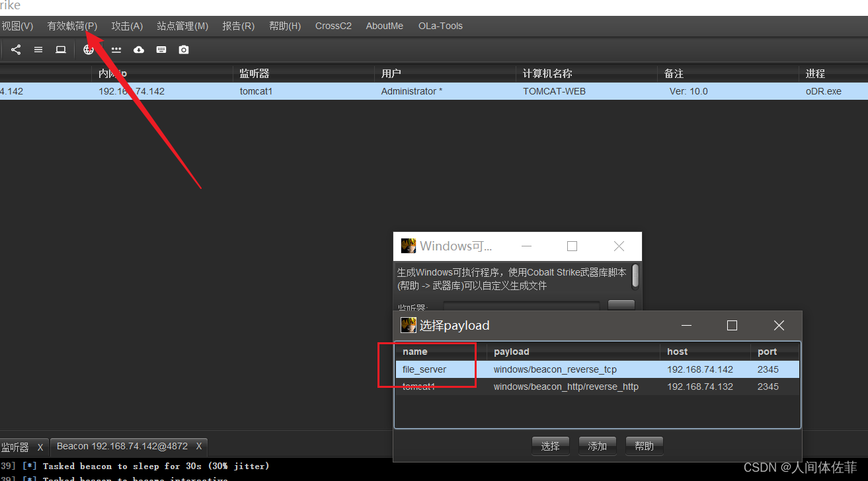
Task: Click the globe web icon in toolbar
Action: pos(89,50)
